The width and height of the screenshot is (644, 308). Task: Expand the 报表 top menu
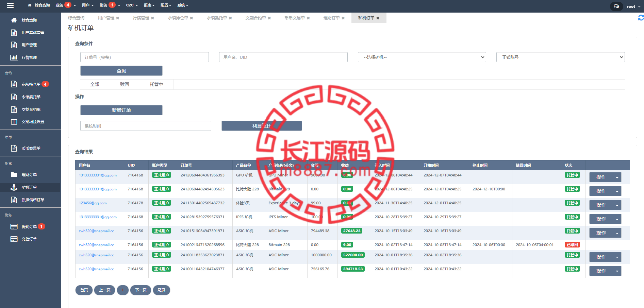tap(149, 5)
